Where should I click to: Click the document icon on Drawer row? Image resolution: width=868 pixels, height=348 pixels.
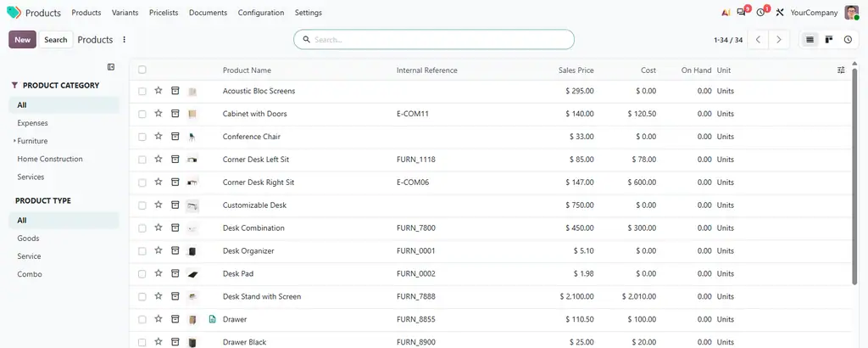(211, 319)
